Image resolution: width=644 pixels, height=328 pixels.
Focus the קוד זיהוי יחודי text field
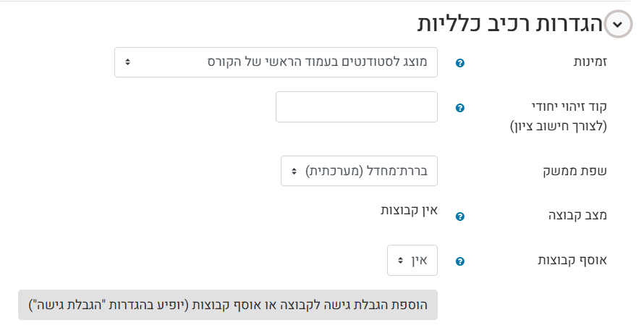pos(357,107)
